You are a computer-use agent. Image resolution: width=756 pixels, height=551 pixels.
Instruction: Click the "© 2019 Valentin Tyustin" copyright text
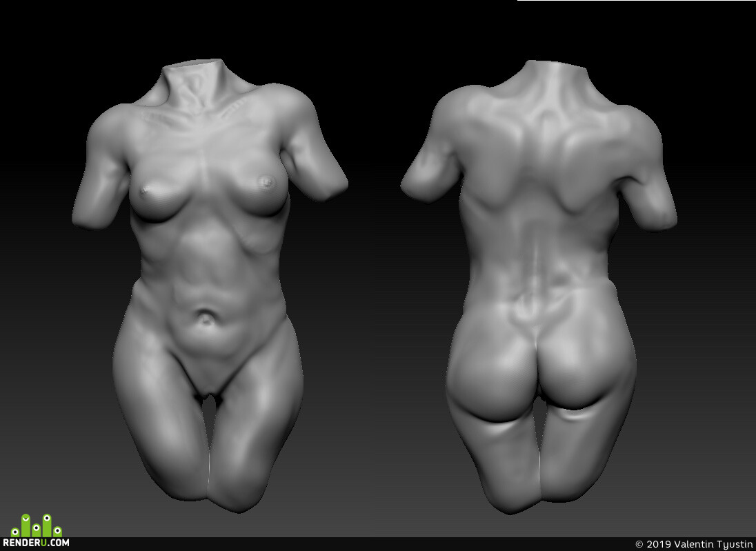[x=694, y=544]
